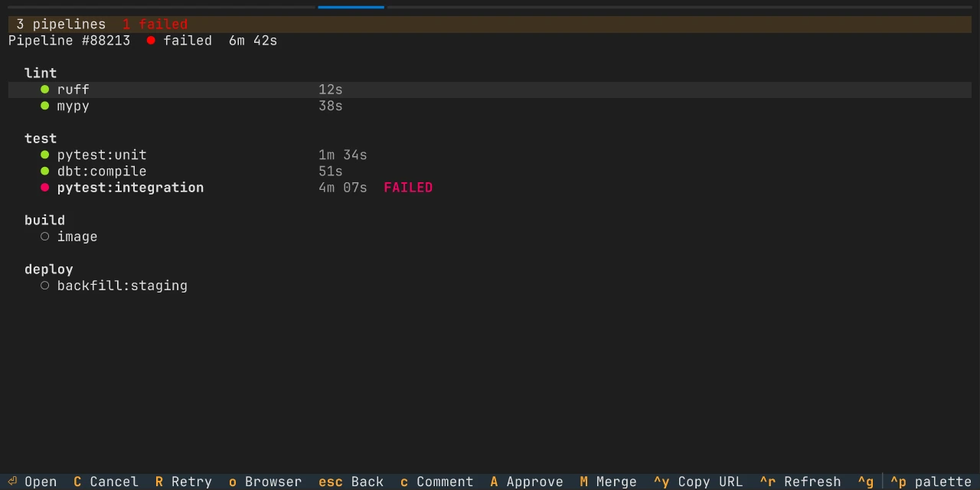Click the hollow pending circle beside image

pyautogui.click(x=44, y=237)
